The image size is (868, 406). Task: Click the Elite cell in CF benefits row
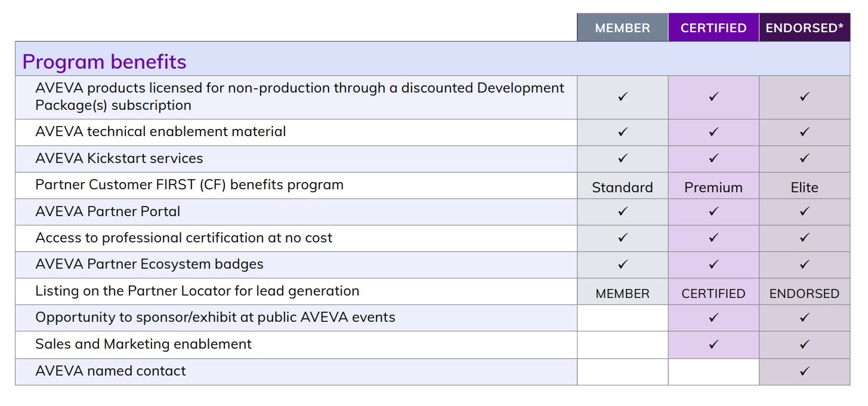804,187
